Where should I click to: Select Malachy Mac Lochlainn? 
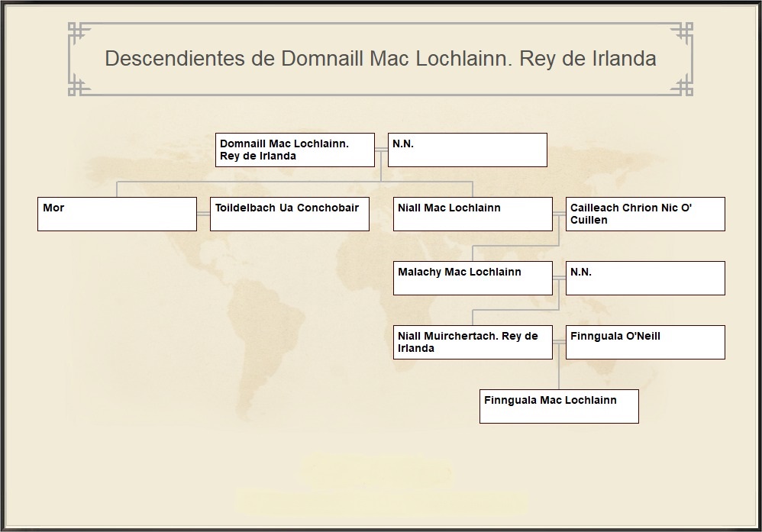point(472,278)
